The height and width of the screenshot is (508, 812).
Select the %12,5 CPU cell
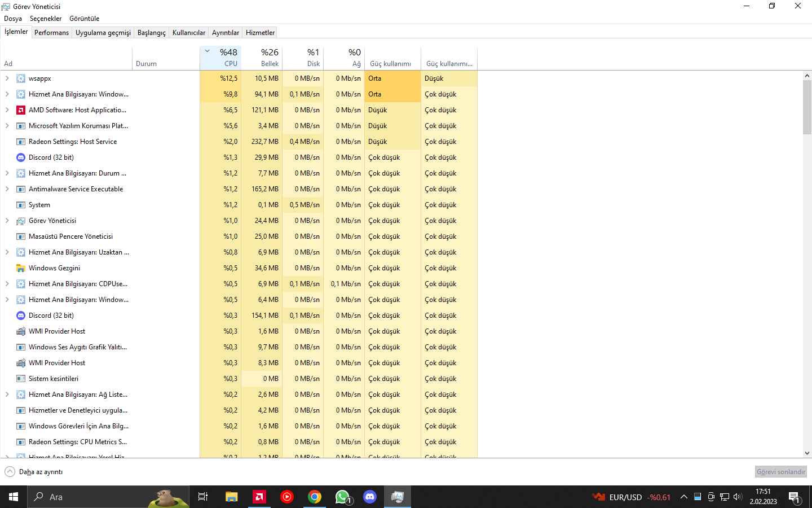pos(220,78)
